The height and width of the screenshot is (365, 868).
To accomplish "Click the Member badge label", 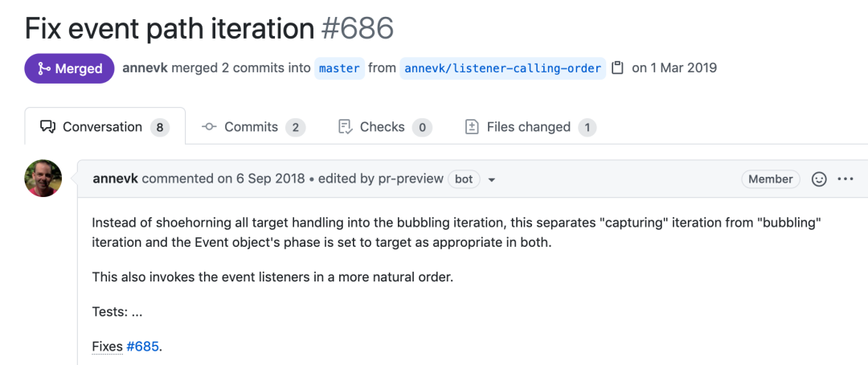I will (x=771, y=179).
